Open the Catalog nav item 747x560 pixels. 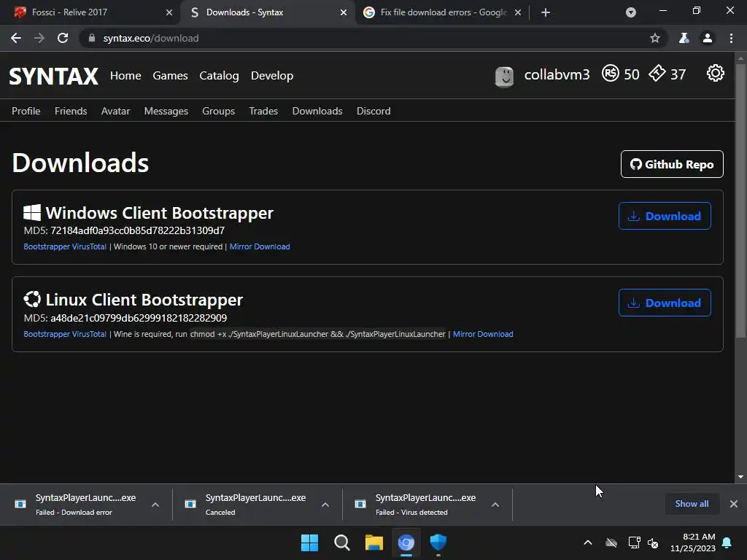(219, 76)
